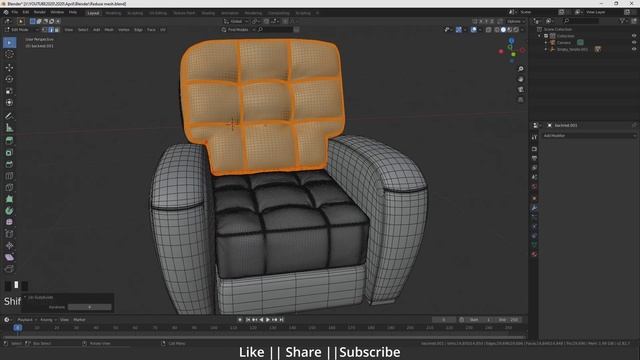Click the Z axis of navigation gizmo
The width and height of the screenshot is (640, 360).
511,41
